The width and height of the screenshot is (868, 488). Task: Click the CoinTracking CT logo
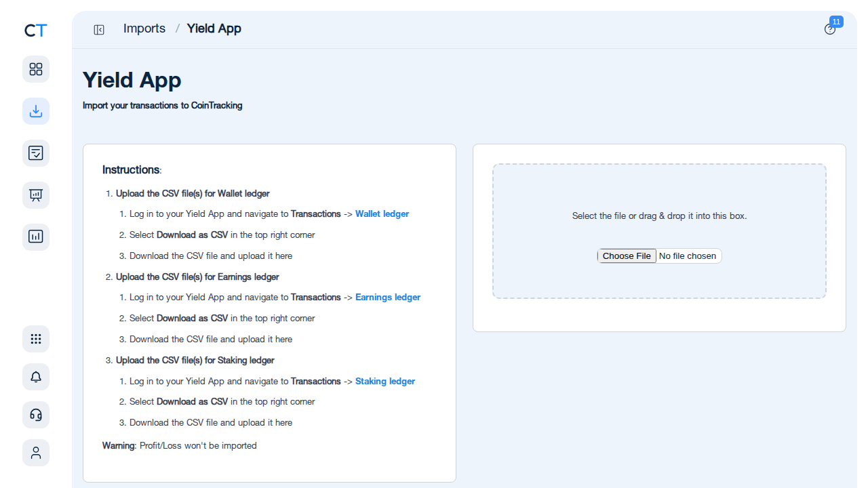tap(36, 30)
